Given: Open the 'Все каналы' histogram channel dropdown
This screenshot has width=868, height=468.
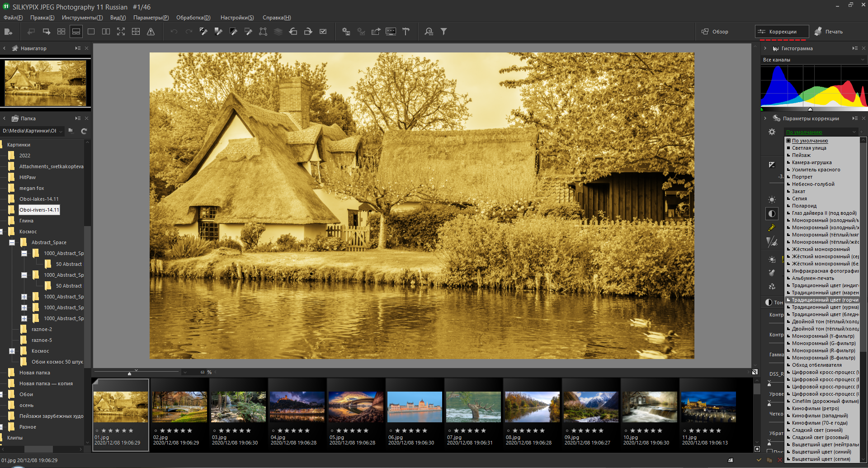Looking at the screenshot, I should (813, 60).
